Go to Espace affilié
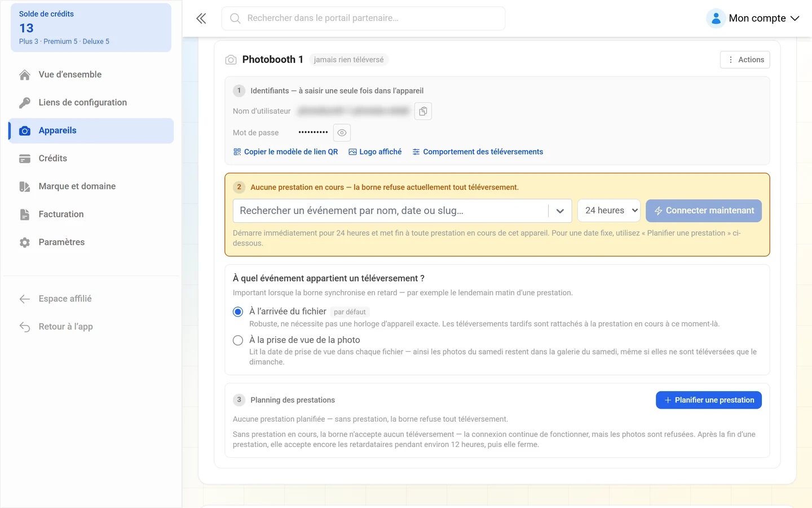The height and width of the screenshot is (508, 812). point(91,299)
